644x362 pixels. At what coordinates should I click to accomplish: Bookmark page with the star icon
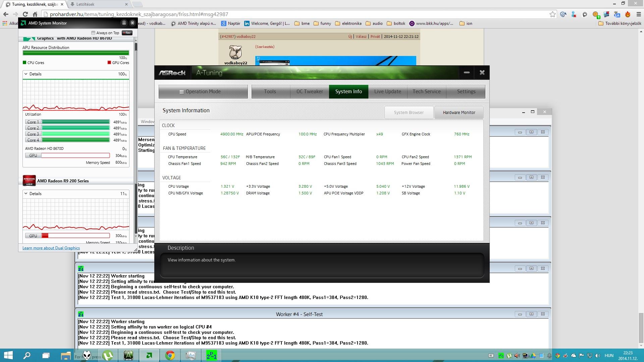tap(552, 14)
